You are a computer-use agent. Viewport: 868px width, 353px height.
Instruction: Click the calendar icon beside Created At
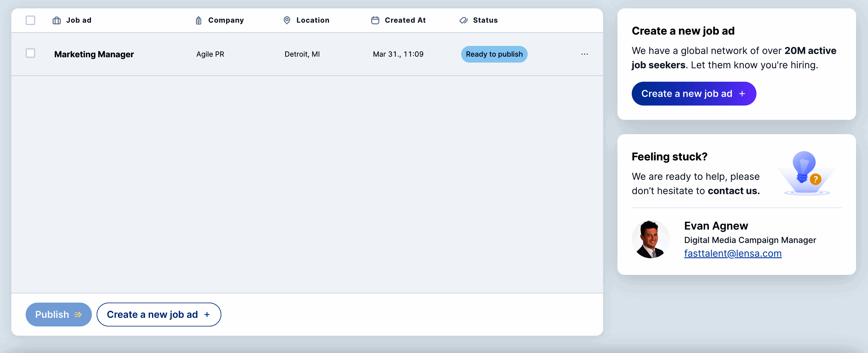[x=375, y=21]
